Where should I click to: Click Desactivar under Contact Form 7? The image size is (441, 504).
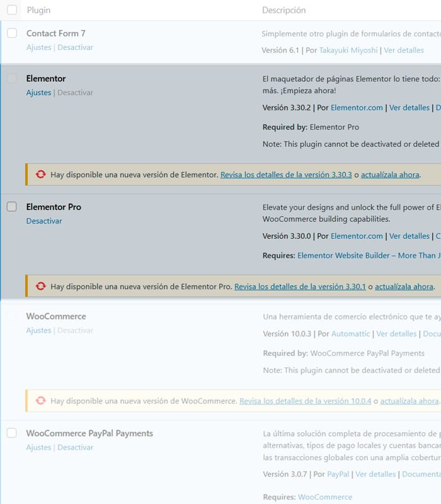pos(75,47)
